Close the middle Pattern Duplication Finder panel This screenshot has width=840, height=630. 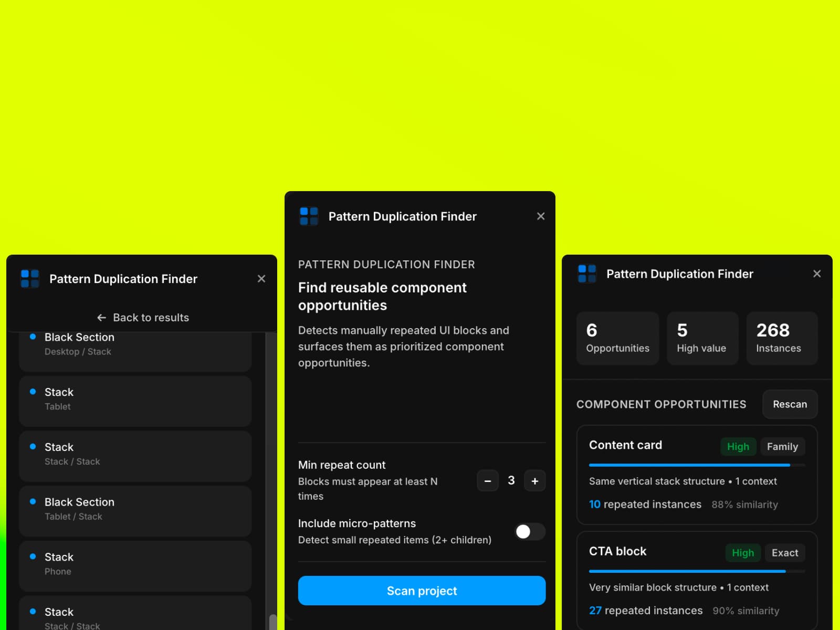pyautogui.click(x=541, y=216)
